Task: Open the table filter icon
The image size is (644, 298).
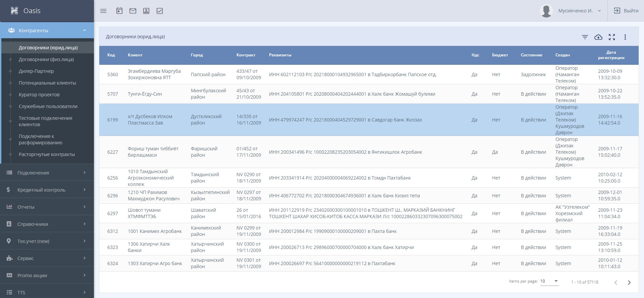Action: 585,37
